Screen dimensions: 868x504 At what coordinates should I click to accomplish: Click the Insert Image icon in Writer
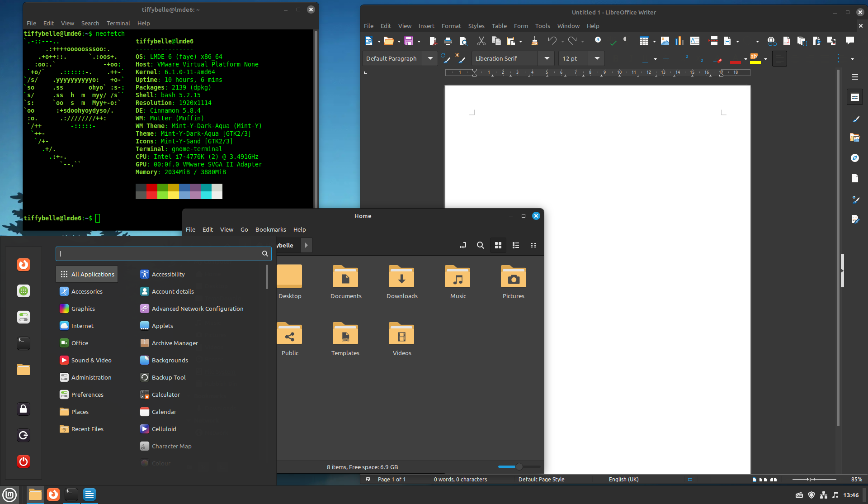tap(665, 41)
